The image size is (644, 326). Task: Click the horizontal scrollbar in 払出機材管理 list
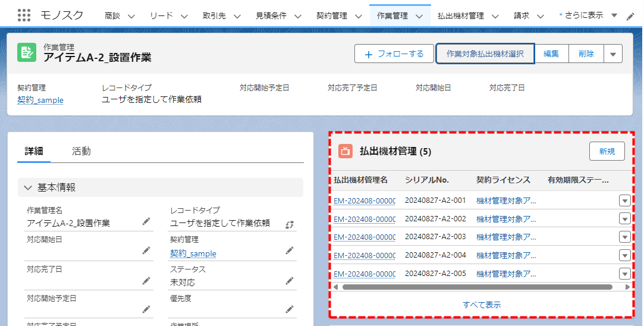(477, 287)
